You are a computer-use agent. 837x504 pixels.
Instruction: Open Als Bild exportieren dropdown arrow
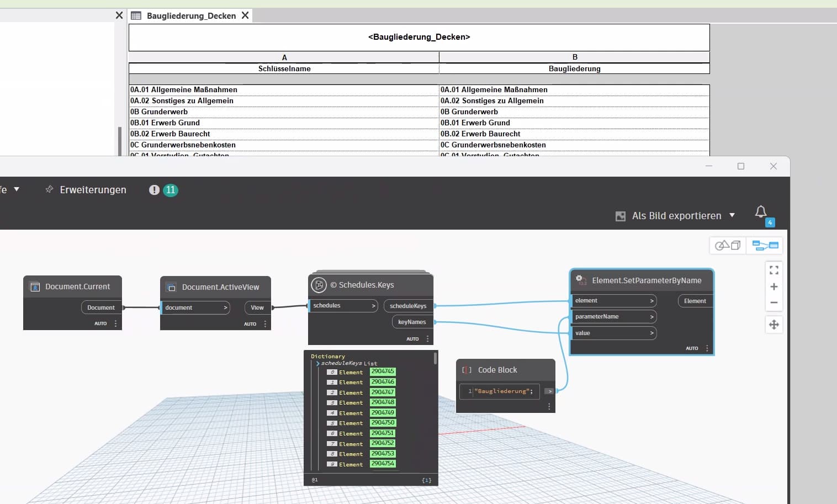click(732, 215)
